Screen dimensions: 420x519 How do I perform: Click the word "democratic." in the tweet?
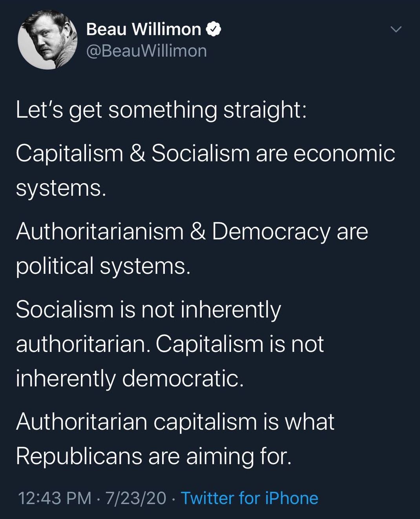click(183, 379)
